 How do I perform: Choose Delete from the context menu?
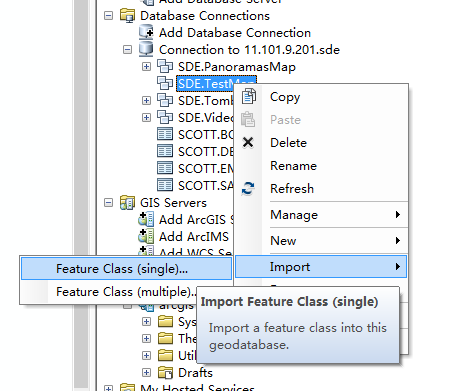coord(321,143)
